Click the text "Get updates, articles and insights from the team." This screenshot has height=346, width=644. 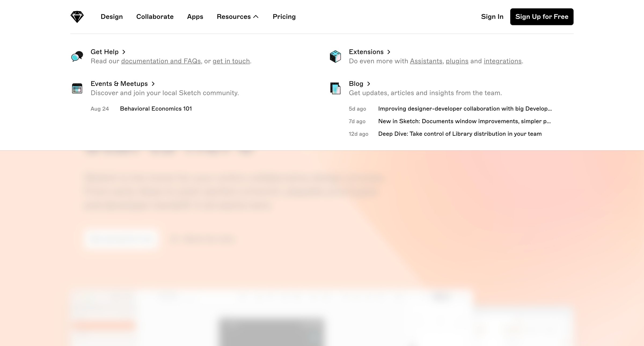tap(425, 93)
